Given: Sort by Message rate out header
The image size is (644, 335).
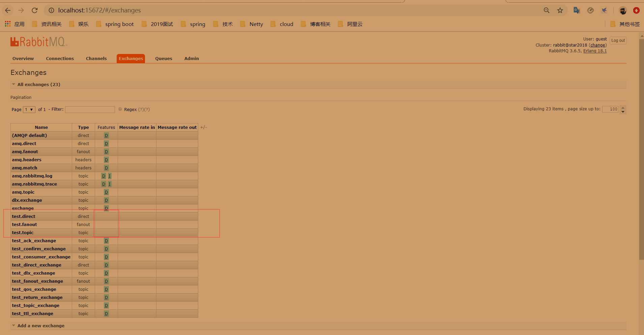Looking at the screenshot, I should pos(177,128).
